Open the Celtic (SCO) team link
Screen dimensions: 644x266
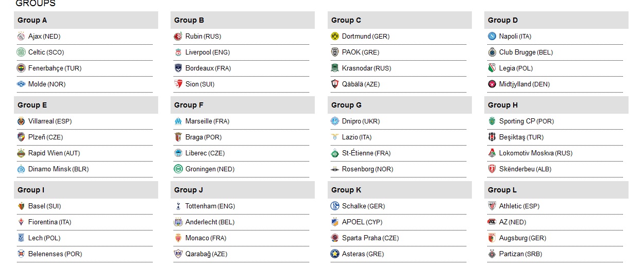[x=46, y=52]
